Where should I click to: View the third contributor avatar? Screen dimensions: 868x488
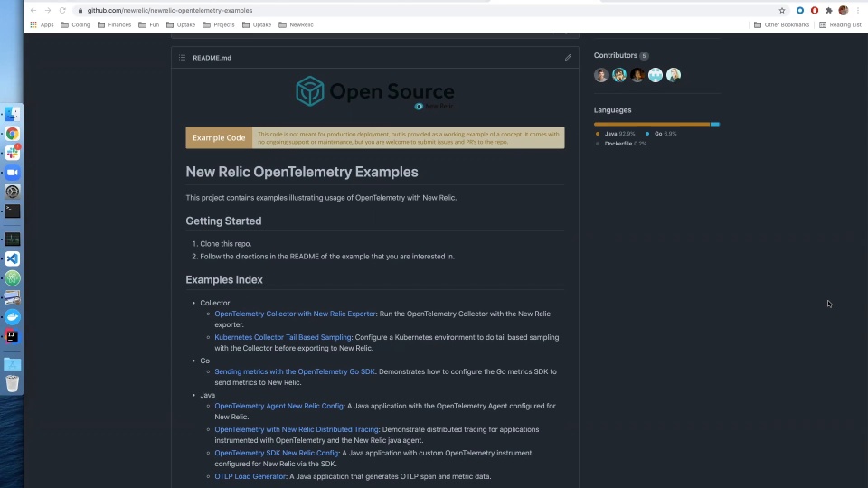(637, 75)
